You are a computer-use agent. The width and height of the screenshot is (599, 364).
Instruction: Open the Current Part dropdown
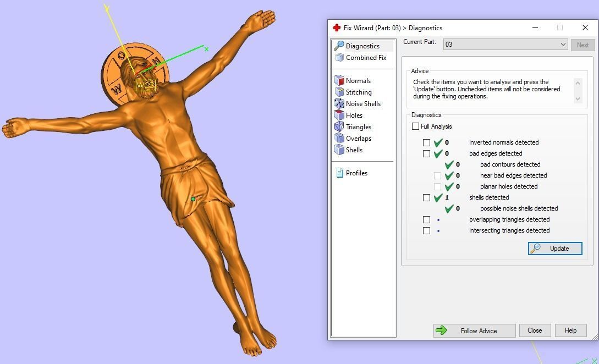click(x=505, y=45)
